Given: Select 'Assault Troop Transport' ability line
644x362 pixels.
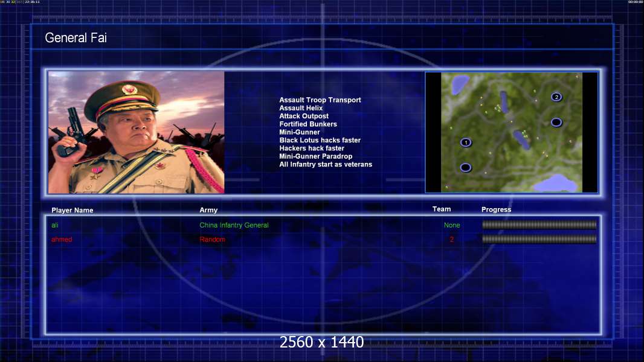Looking at the screenshot, I should point(320,100).
